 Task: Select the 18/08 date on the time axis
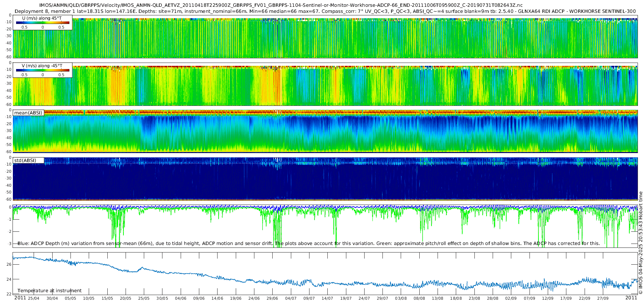[x=456, y=298]
